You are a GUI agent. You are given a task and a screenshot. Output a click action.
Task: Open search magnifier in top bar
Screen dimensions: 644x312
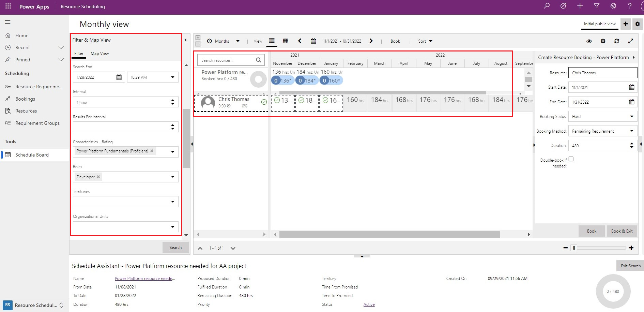point(547,6)
